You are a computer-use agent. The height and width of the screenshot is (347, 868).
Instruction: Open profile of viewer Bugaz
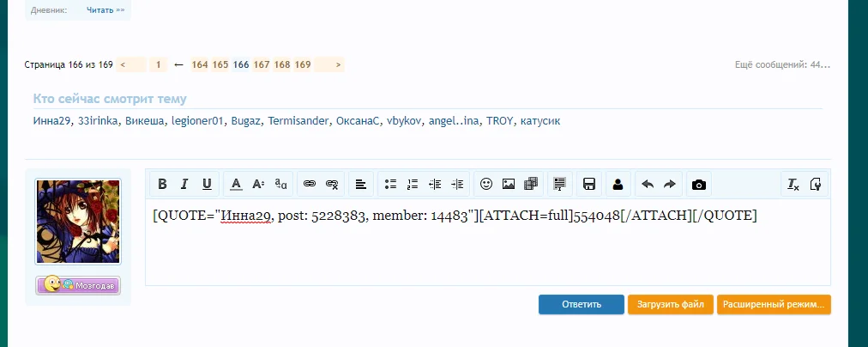coord(246,121)
